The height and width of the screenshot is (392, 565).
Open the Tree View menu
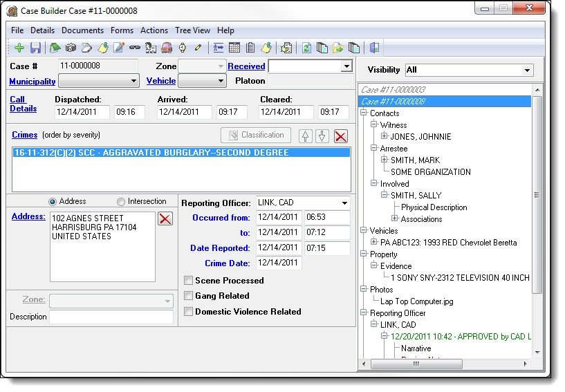coord(192,30)
